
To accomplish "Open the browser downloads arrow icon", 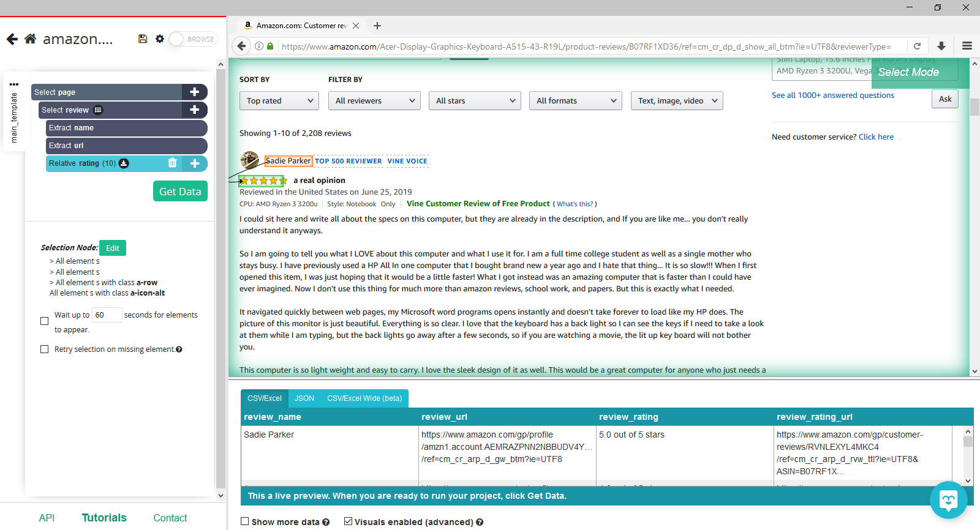I will pyautogui.click(x=941, y=46).
